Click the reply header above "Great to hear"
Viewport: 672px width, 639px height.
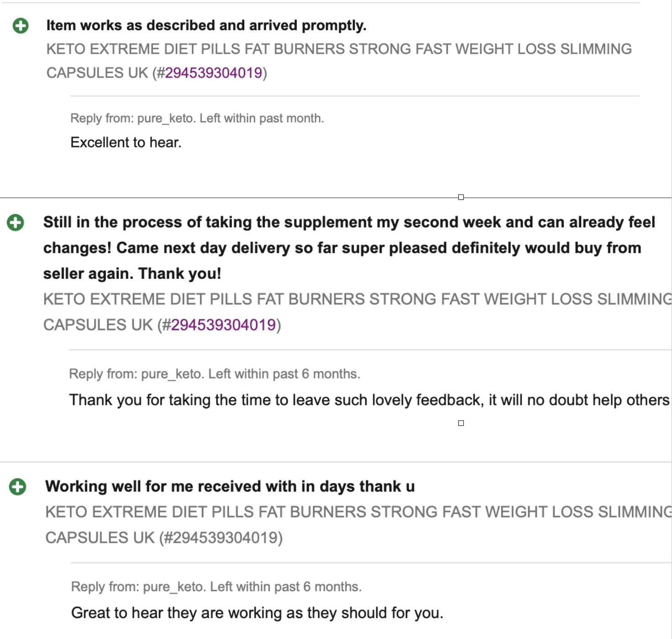(x=216, y=587)
